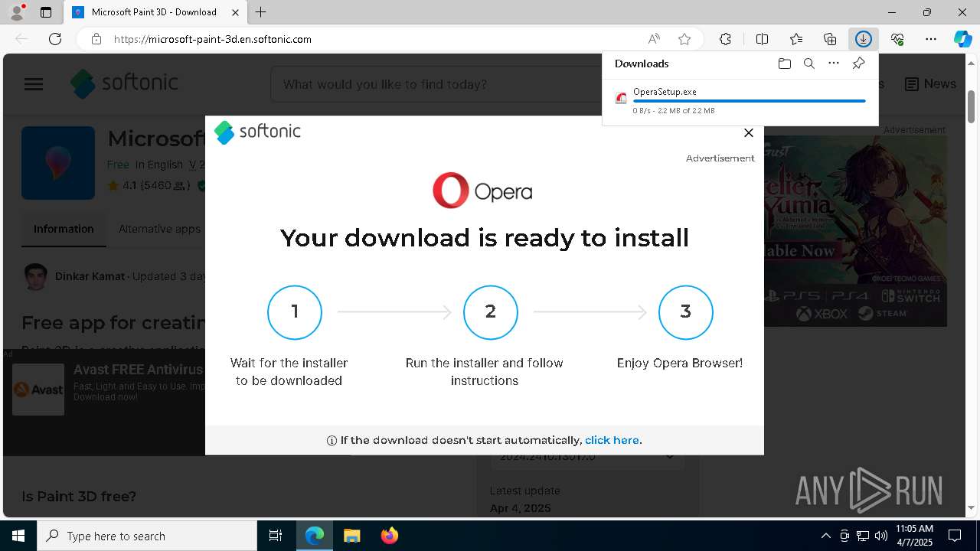Click the Softonic site logo

point(124,83)
